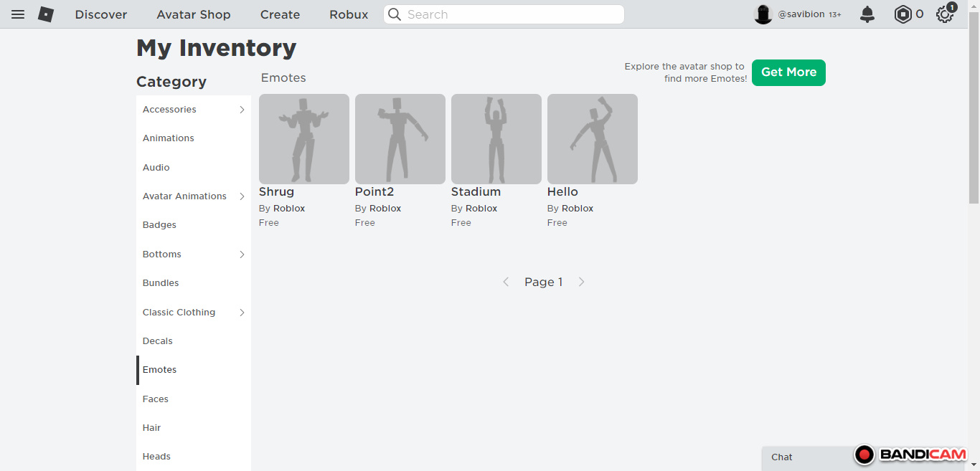Image resolution: width=980 pixels, height=471 pixels.
Task: Type in the Search field
Action: 509,14
